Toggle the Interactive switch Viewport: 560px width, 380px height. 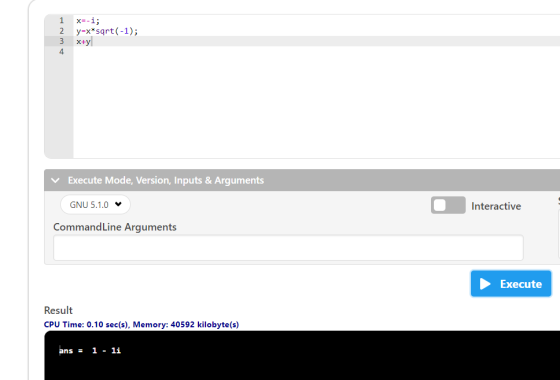[448, 205]
